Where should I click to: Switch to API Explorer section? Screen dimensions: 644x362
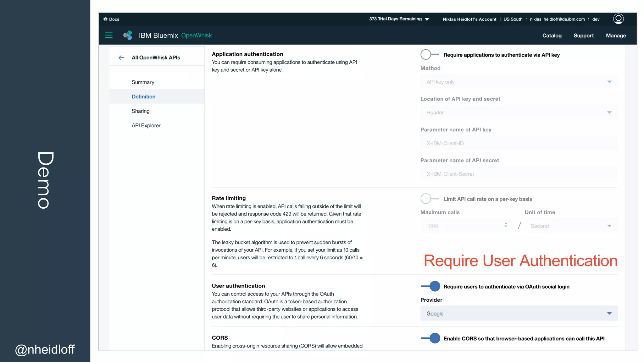[146, 125]
